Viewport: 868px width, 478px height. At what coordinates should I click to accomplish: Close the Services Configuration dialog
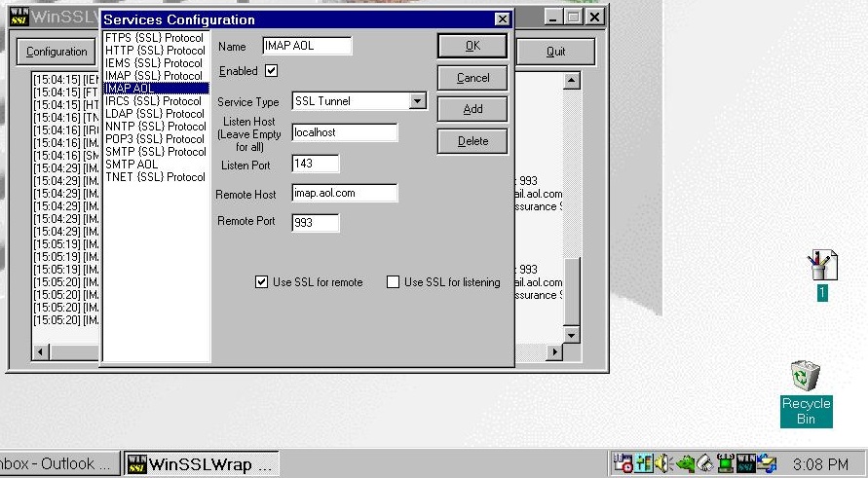(x=502, y=19)
